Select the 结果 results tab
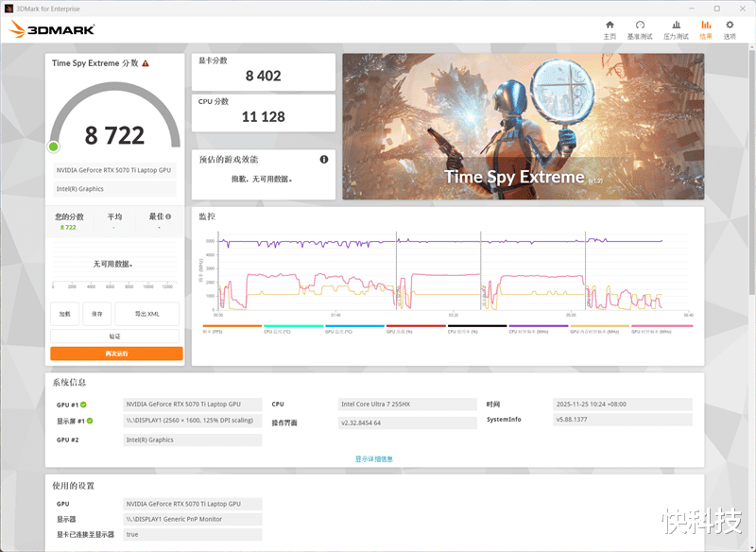Viewport: 756px width, 552px height. [706, 30]
